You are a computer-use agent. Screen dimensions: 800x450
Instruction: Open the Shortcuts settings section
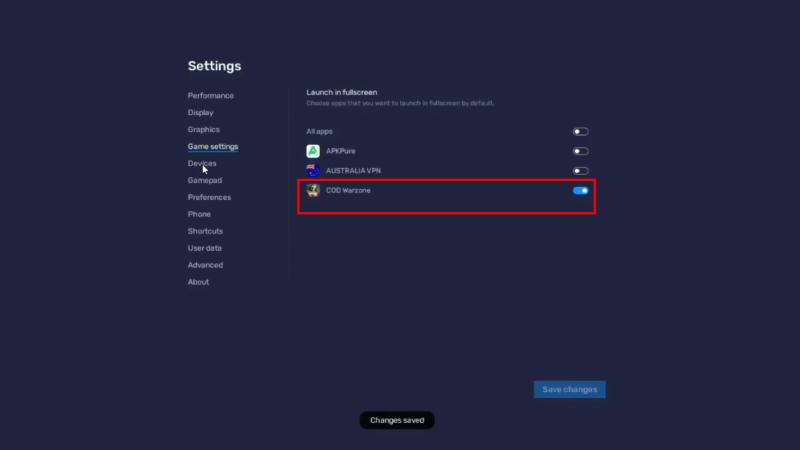tap(205, 231)
